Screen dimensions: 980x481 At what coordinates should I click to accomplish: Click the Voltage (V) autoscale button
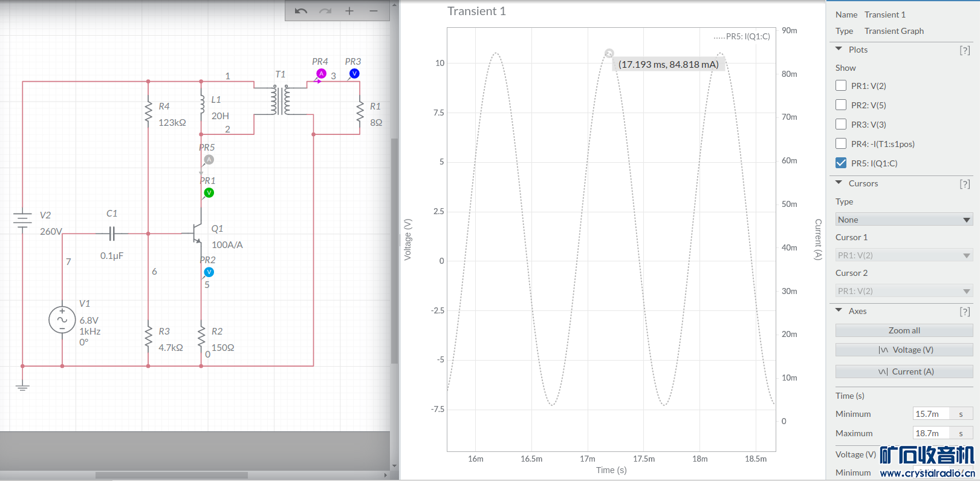pyautogui.click(x=904, y=350)
